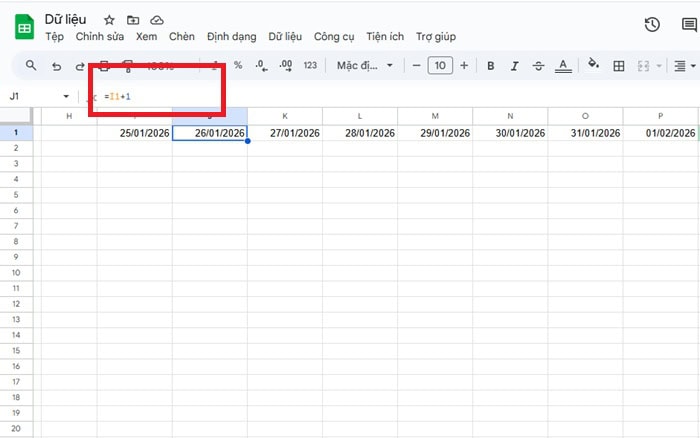Toggle strikethrough formatting
This screenshot has height=438, width=700.
point(539,66)
